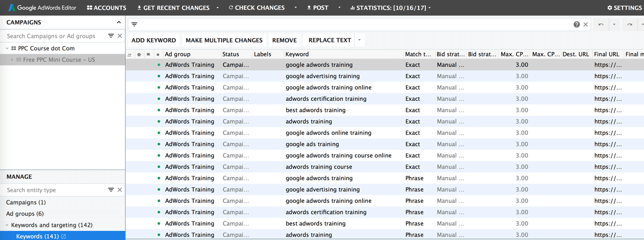The height and width of the screenshot is (240, 644).
Task: Click Check Changes
Action: pyautogui.click(x=257, y=8)
